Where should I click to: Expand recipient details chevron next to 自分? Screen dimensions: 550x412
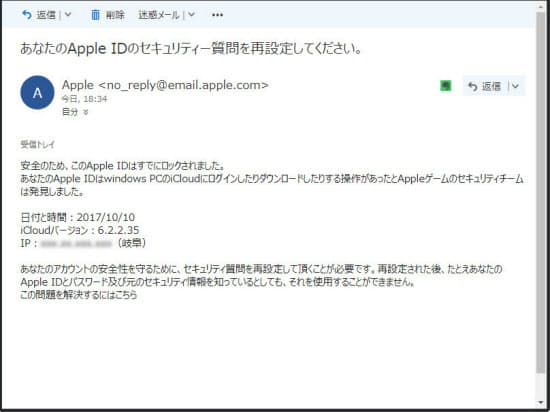tap(86, 112)
